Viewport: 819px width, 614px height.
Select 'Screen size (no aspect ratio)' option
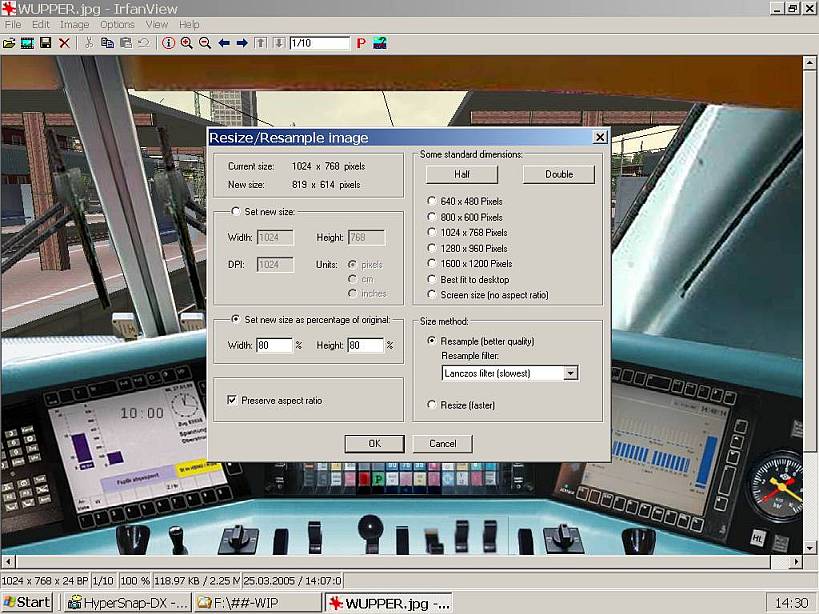431,295
